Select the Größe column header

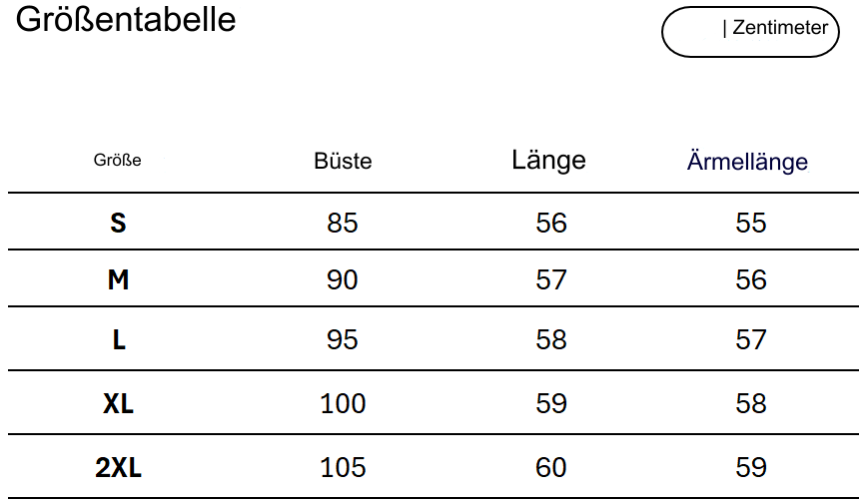117,160
